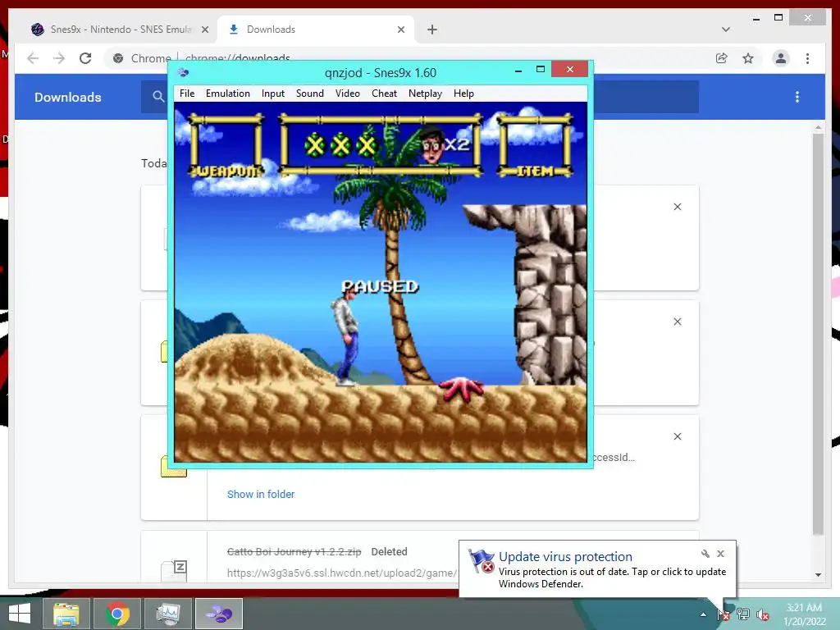Viewport: 840px width, 630px height.
Task: Click the Windows Defender flag icon in notification
Action: coord(481,561)
